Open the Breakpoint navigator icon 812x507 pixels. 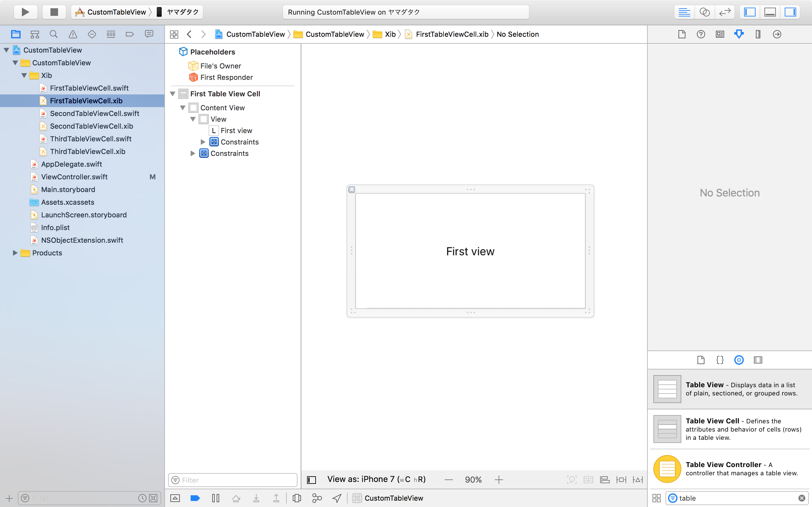coord(130,34)
